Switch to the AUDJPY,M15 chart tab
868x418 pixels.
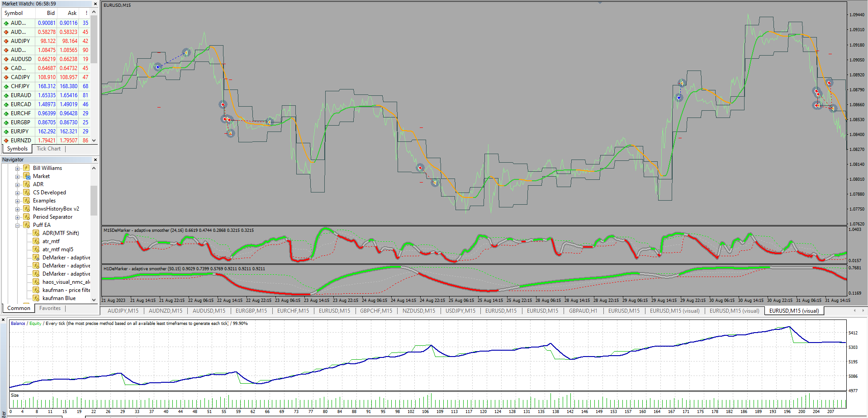(123, 311)
